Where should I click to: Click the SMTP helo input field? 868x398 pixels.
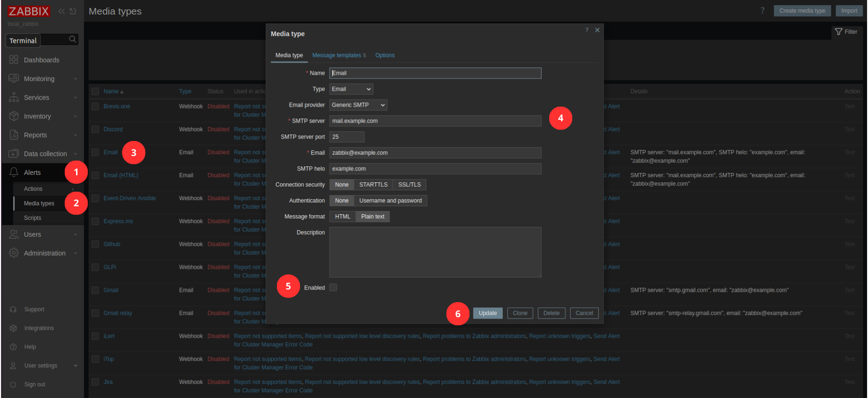[435, 169]
